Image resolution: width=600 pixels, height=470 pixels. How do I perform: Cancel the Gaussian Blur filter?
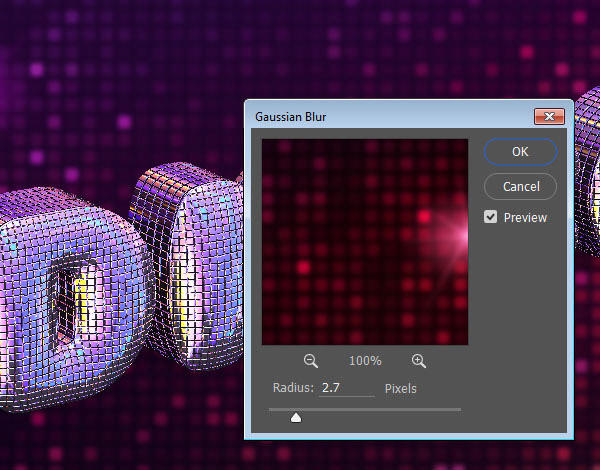[521, 186]
